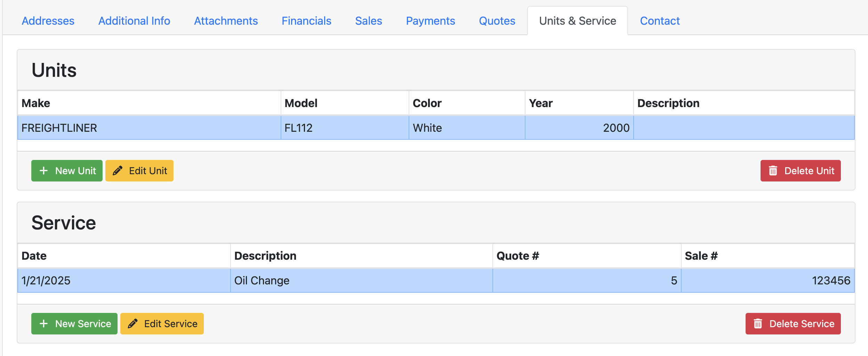Switch to the Quotes tab
The width and height of the screenshot is (868, 356).
point(497,21)
